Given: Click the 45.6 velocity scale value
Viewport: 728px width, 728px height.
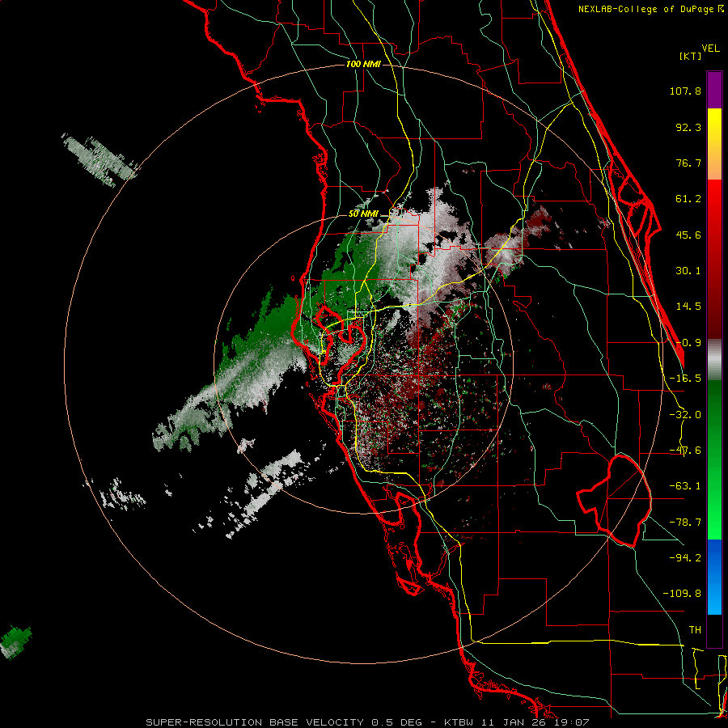Looking at the screenshot, I should (x=688, y=235).
